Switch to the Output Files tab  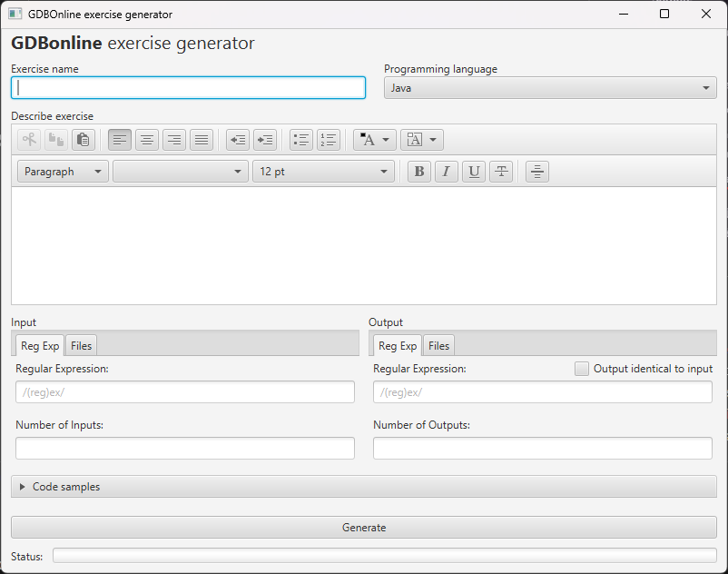pos(438,345)
